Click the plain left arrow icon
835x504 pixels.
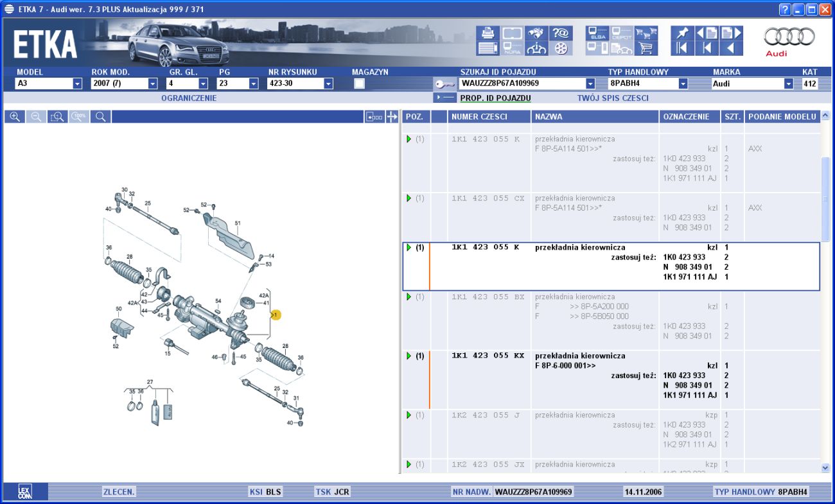pos(731,48)
